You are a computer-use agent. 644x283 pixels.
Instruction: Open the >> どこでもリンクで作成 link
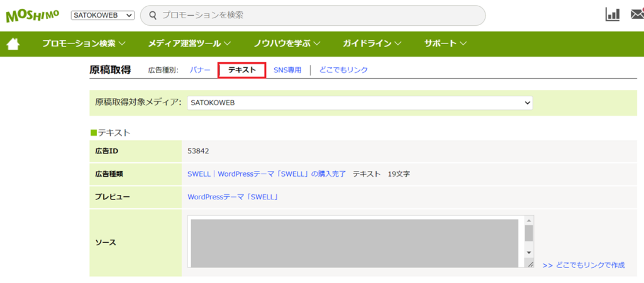[x=584, y=265]
